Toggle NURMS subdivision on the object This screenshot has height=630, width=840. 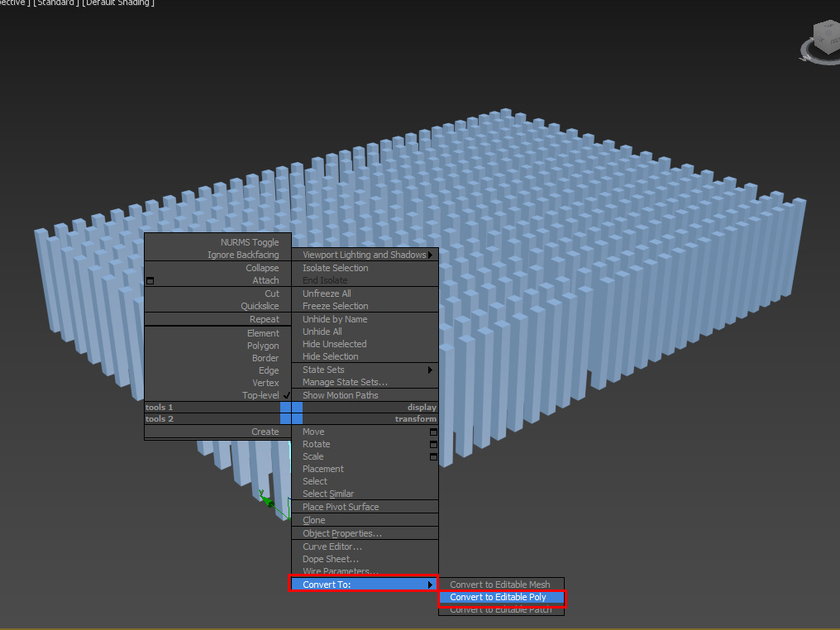250,242
